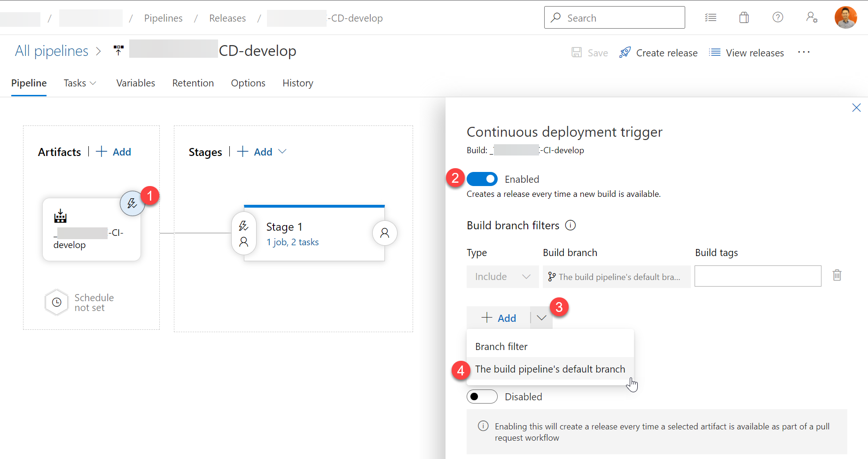The width and height of the screenshot is (868, 459).
Task: Open the user settings icon
Action: [812, 17]
